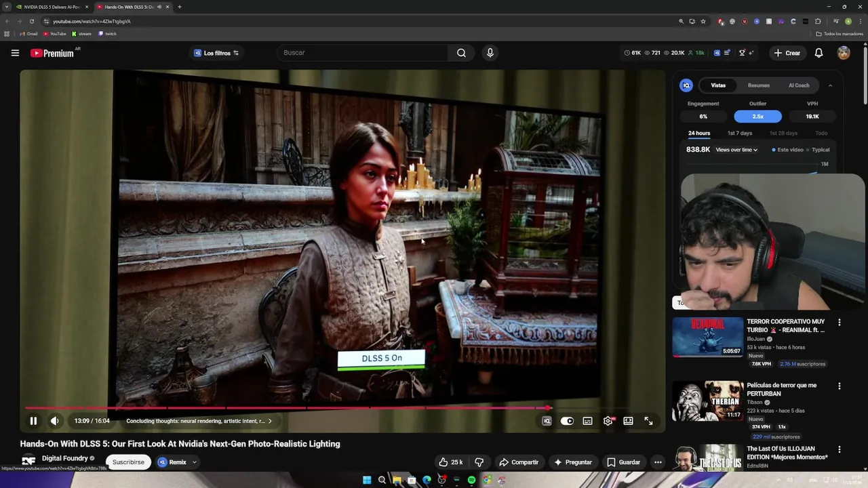Open Windows Start button on taskbar
868x488 pixels.
pos(367,480)
